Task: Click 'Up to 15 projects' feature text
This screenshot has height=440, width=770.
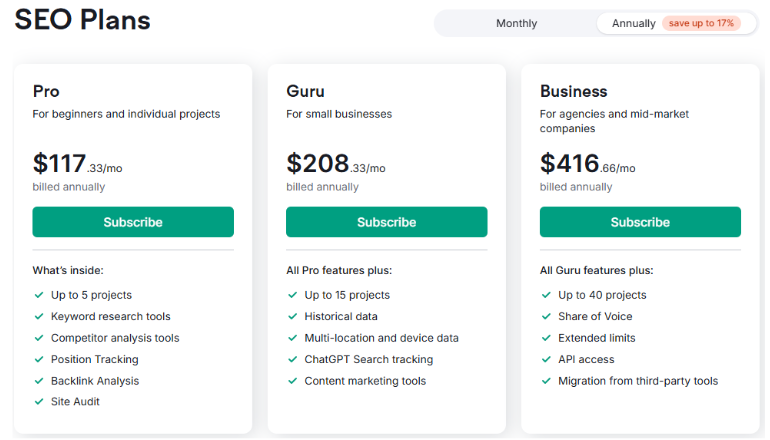Action: coord(347,295)
